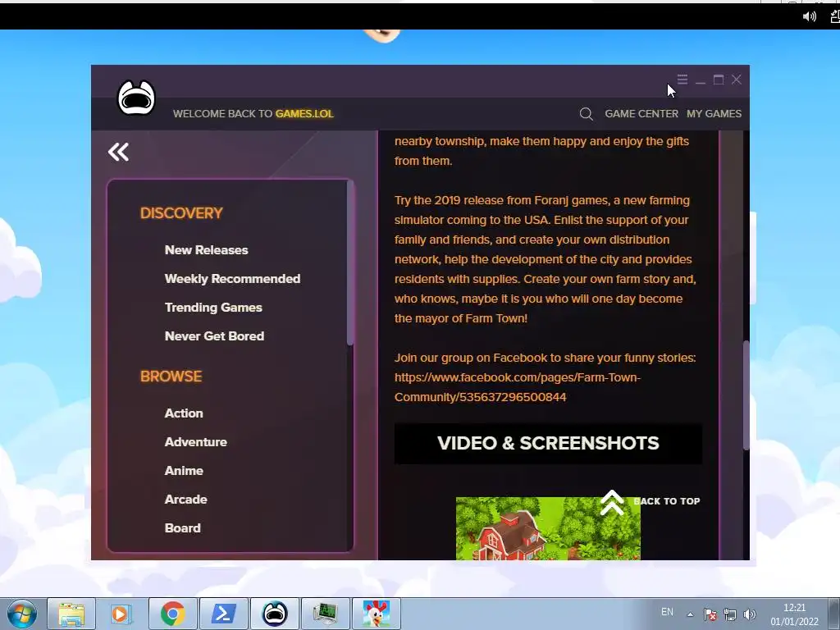Open media player taskbar icon
This screenshot has width=840, height=630.
pyautogui.click(x=121, y=614)
